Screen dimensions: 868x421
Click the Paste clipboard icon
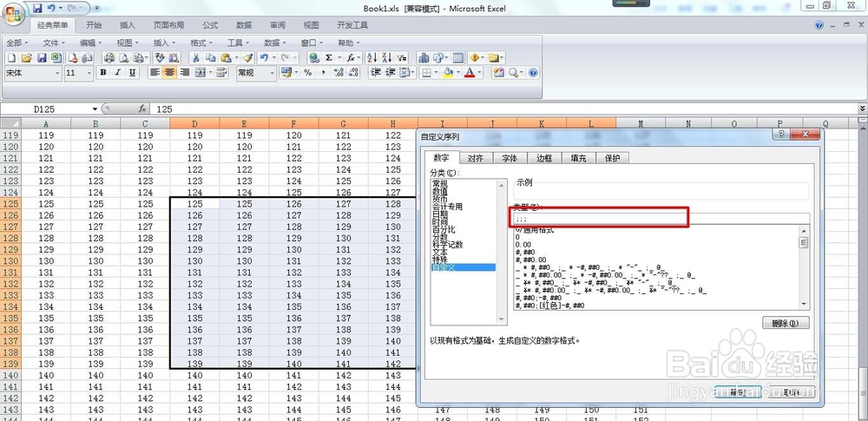[x=226, y=57]
